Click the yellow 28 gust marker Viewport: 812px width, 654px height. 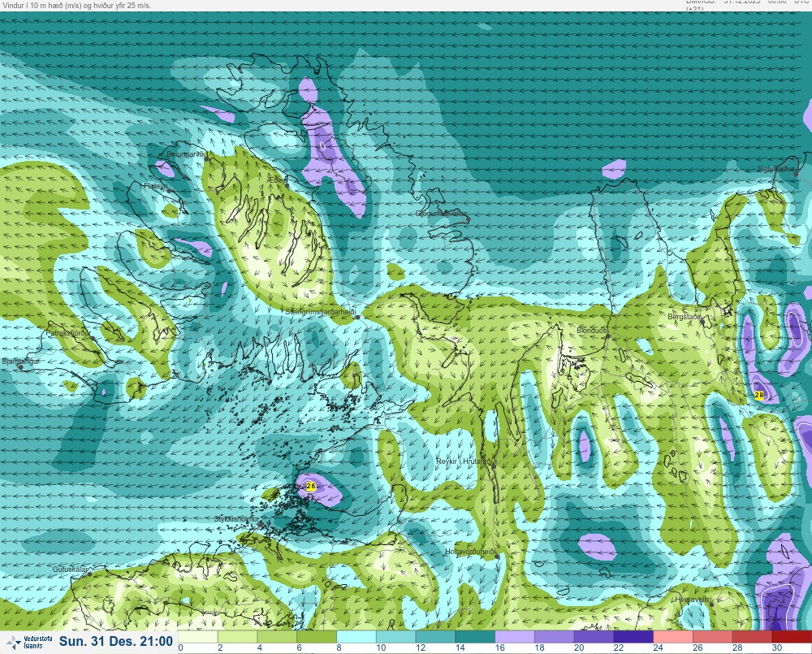tap(759, 395)
